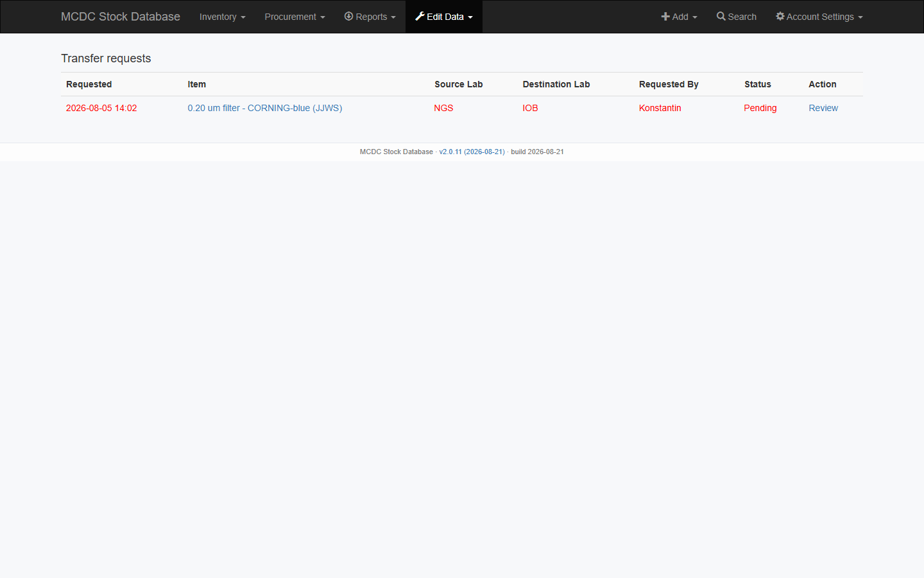Click the Add plus icon
The image size is (924, 578).
[x=665, y=17]
